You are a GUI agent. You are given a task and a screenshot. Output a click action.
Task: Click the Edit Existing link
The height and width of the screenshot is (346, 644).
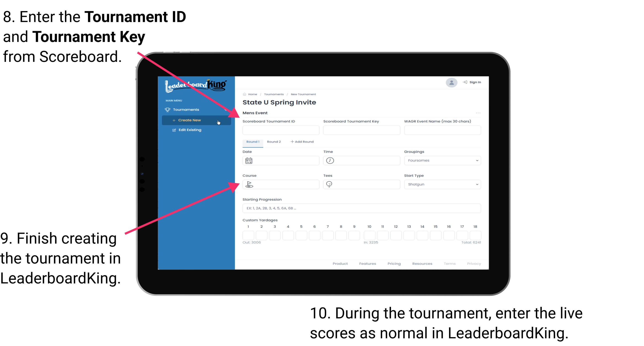click(x=189, y=130)
